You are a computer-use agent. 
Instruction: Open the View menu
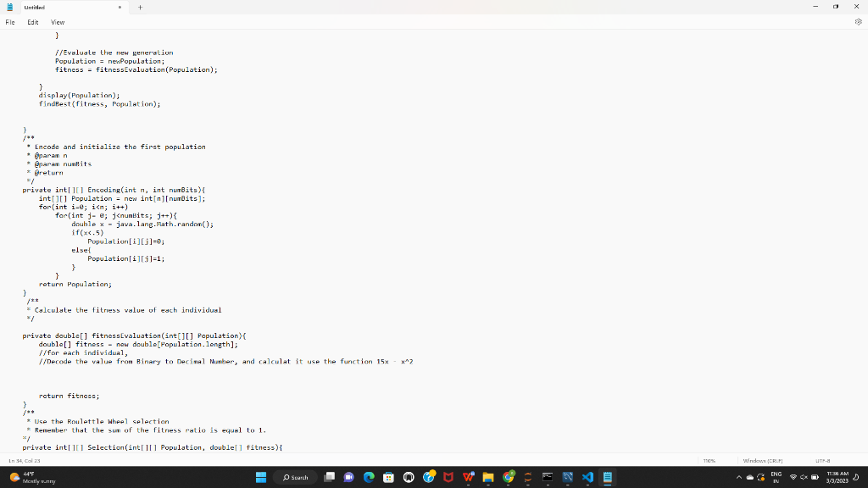click(x=57, y=22)
